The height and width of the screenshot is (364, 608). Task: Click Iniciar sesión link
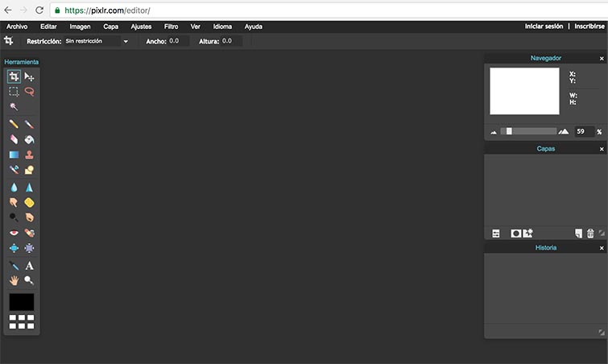(x=544, y=26)
